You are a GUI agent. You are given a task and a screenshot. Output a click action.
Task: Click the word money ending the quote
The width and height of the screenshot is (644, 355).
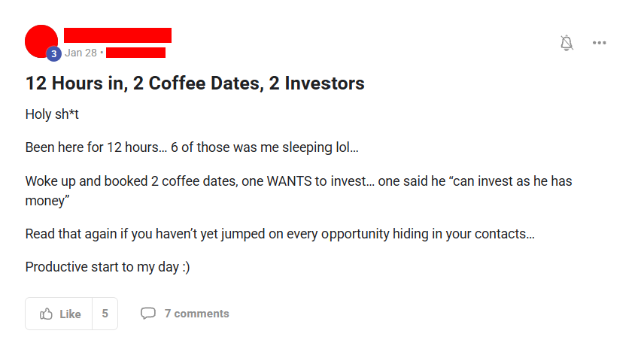tap(45, 201)
